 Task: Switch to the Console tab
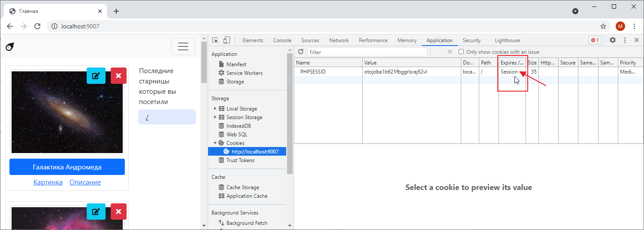click(282, 40)
